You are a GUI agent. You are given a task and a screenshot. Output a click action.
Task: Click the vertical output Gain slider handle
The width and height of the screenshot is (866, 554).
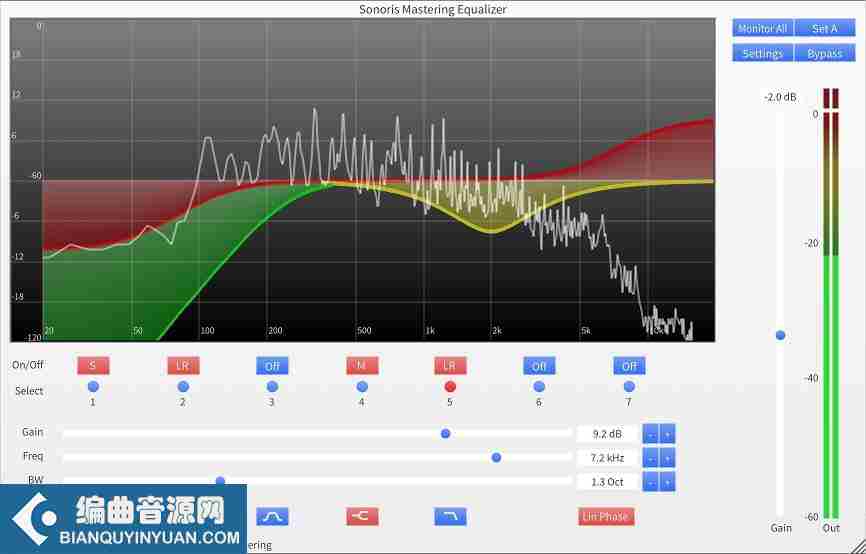(780, 335)
